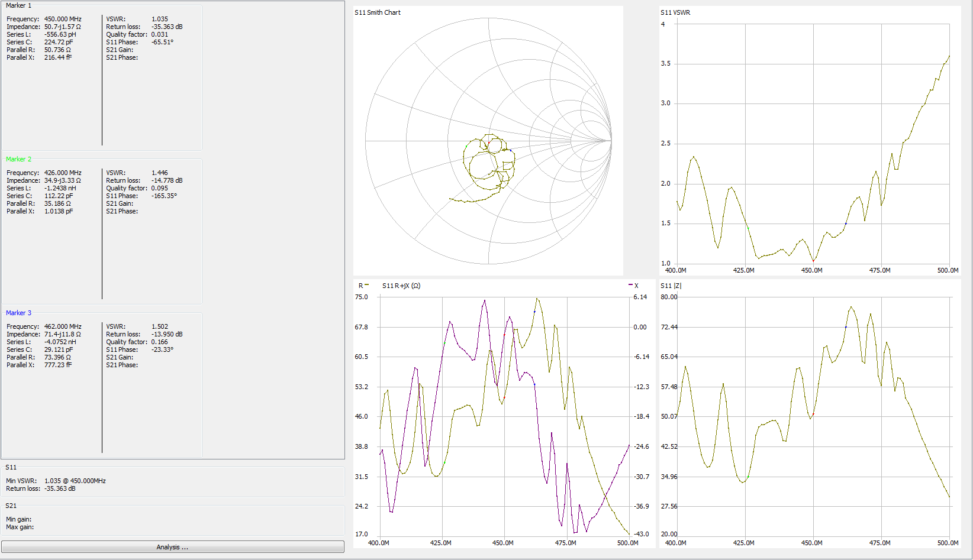Select the blue Marker 3 group title
Viewport: 973px width, 560px height.
(x=18, y=313)
